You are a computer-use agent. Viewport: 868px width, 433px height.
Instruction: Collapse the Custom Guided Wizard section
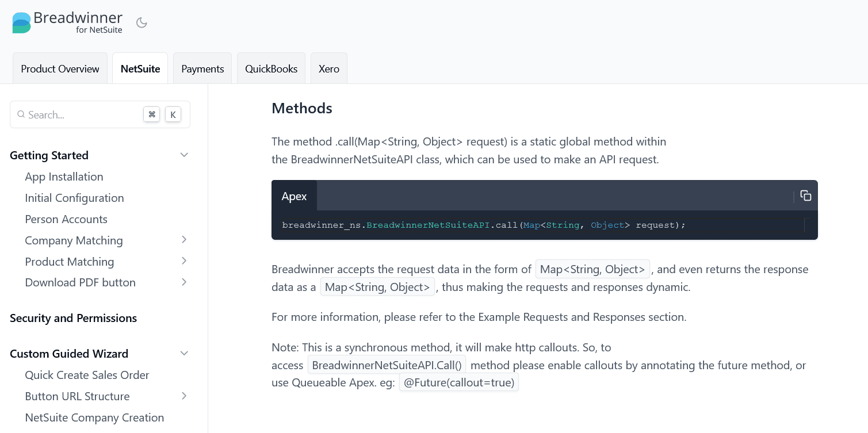(x=184, y=353)
